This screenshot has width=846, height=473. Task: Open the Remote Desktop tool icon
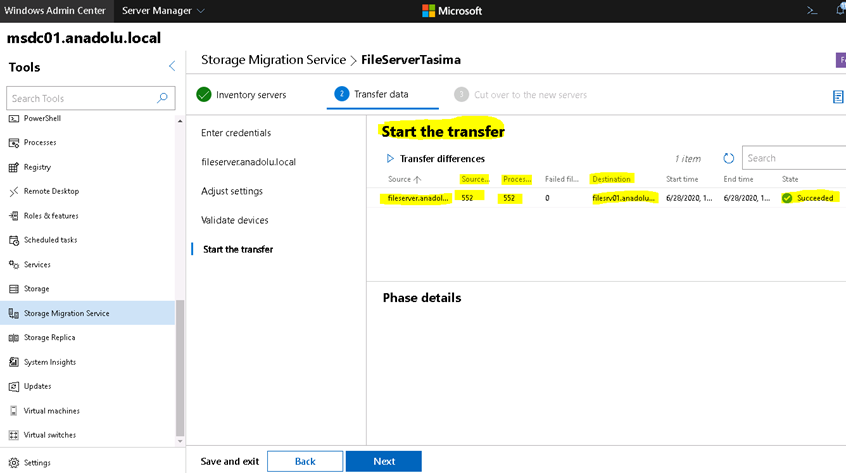[x=13, y=191]
